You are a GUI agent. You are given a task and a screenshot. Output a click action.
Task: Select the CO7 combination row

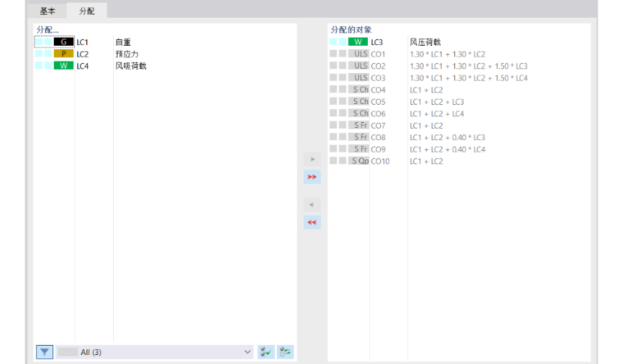click(459, 125)
